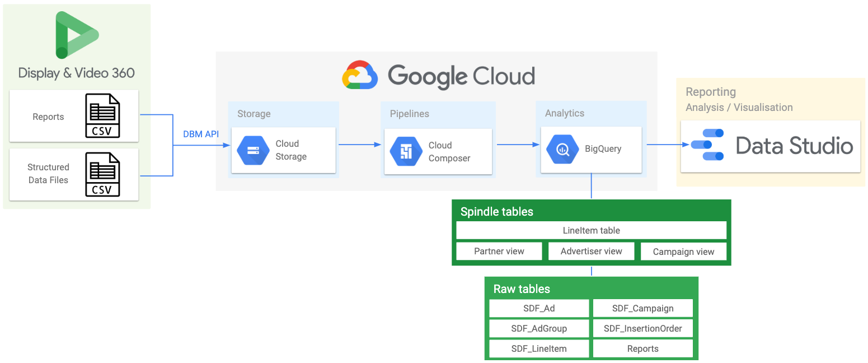Click the Analytics section heading
The height and width of the screenshot is (363, 868).
pyautogui.click(x=565, y=113)
